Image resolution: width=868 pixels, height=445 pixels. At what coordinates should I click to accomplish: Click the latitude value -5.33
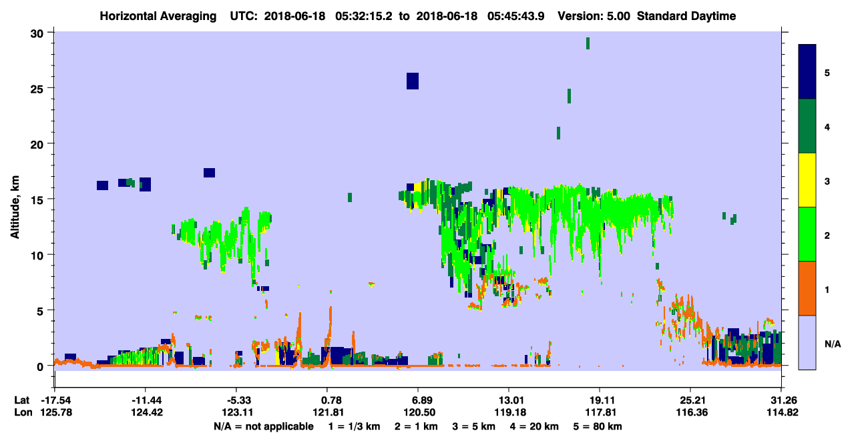coord(237,400)
